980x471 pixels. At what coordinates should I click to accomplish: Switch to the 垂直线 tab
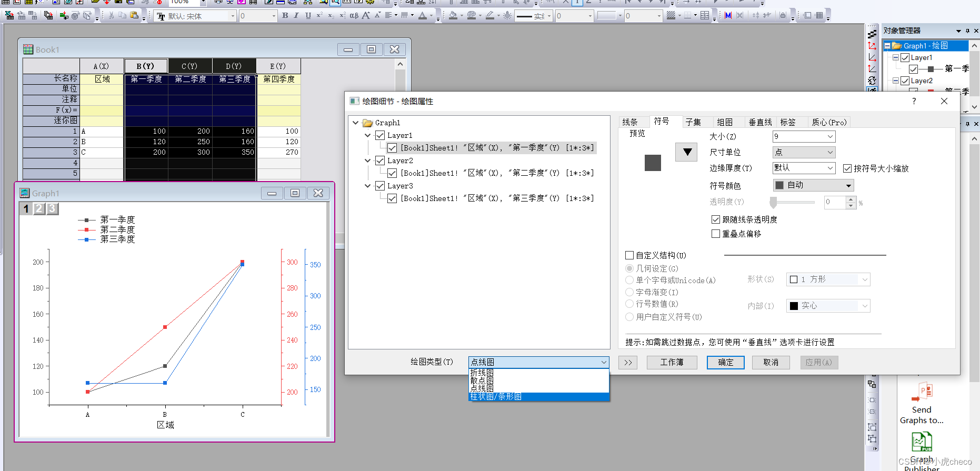coord(760,122)
